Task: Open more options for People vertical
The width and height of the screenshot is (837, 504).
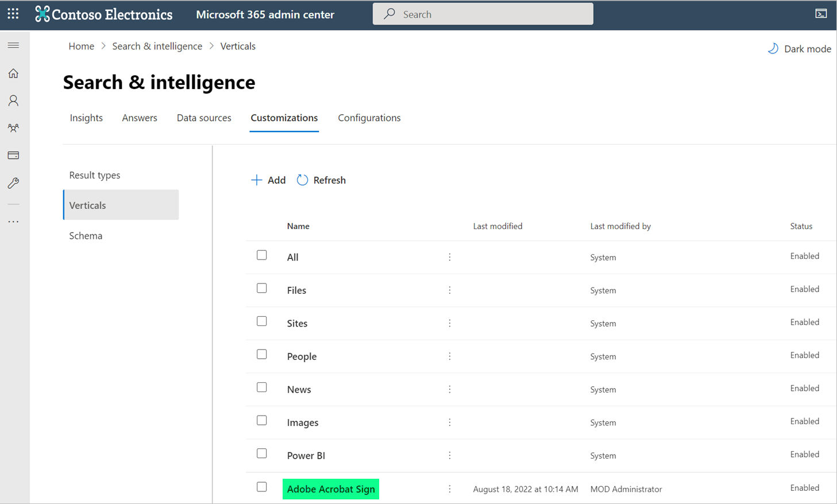Action: pyautogui.click(x=450, y=356)
